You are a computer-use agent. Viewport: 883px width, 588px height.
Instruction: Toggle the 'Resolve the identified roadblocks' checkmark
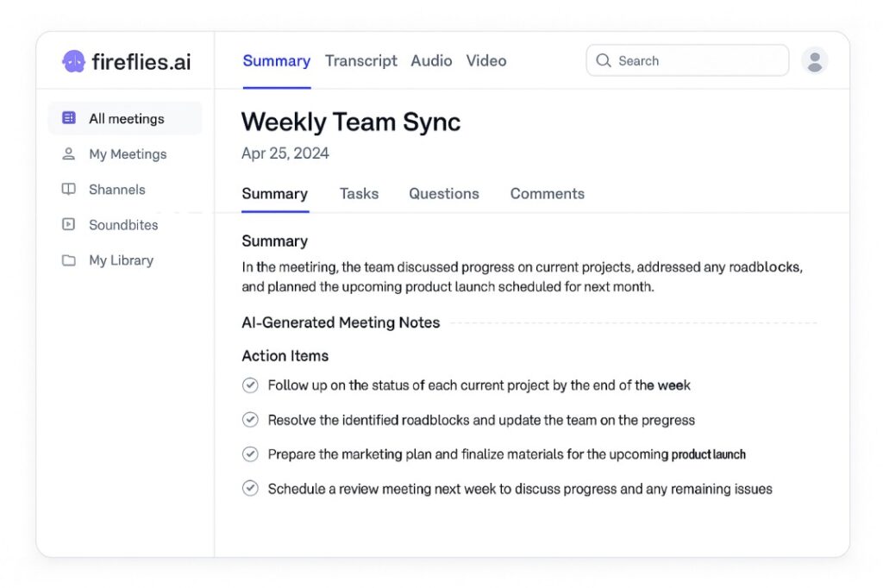pyautogui.click(x=250, y=420)
